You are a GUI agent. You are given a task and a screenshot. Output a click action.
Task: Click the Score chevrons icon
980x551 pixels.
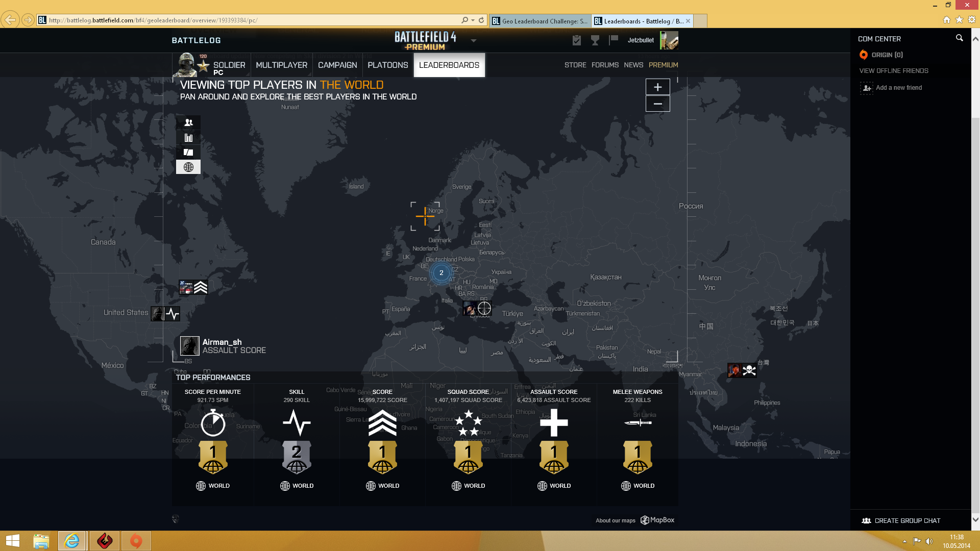pos(382,422)
